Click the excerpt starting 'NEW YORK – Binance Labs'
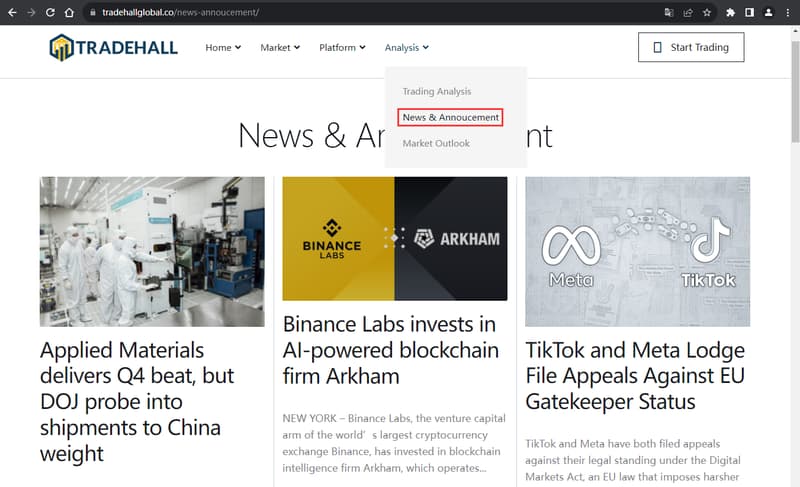Viewport: 800px width, 487px height. click(x=394, y=443)
